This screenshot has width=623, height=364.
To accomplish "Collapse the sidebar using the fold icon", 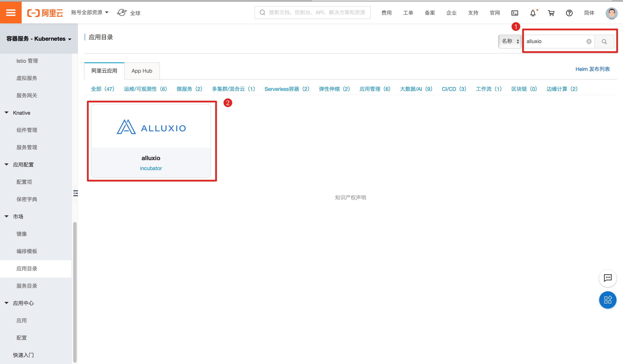I will click(x=76, y=193).
